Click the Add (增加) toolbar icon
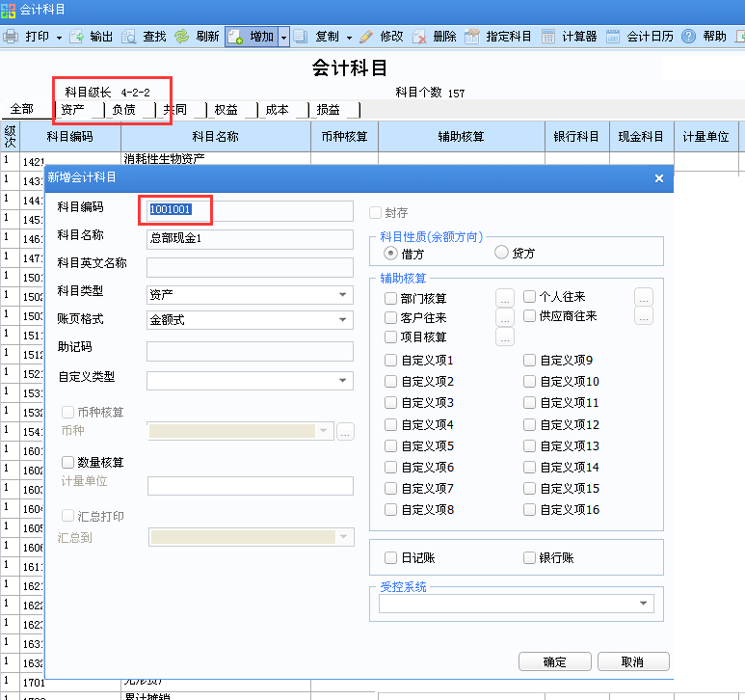This screenshot has width=745, height=700. coord(235,37)
